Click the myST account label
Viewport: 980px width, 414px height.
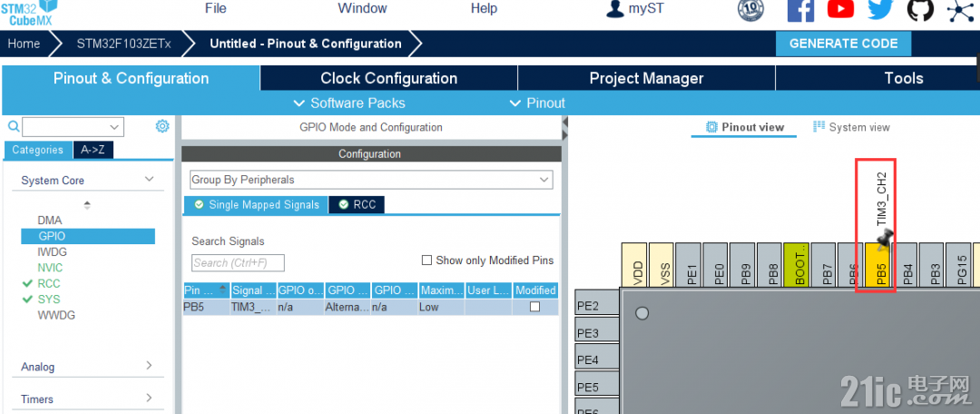pos(645,9)
